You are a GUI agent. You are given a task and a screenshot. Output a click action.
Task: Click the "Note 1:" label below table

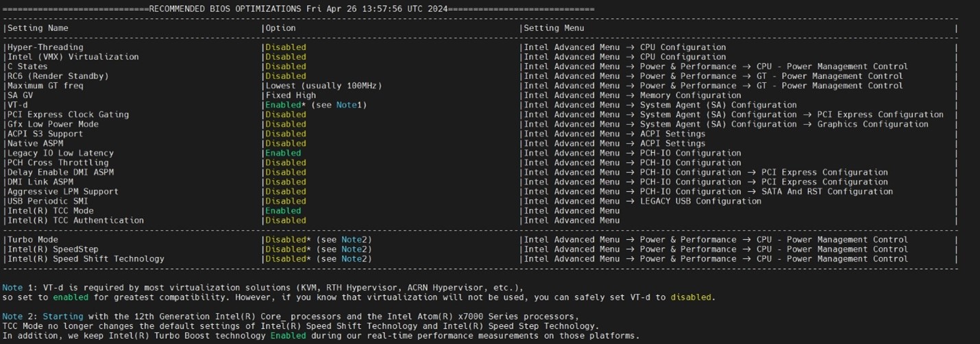pos(20,288)
